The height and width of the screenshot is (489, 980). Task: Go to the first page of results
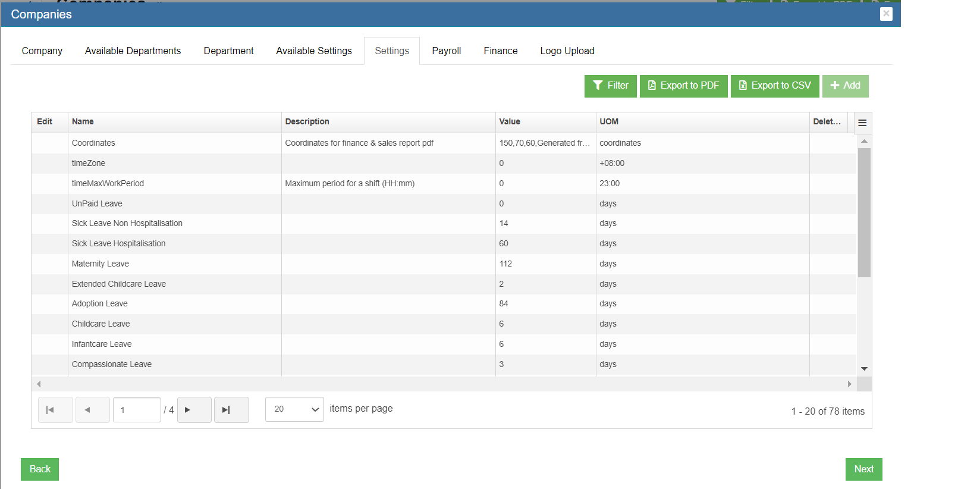[x=55, y=410]
